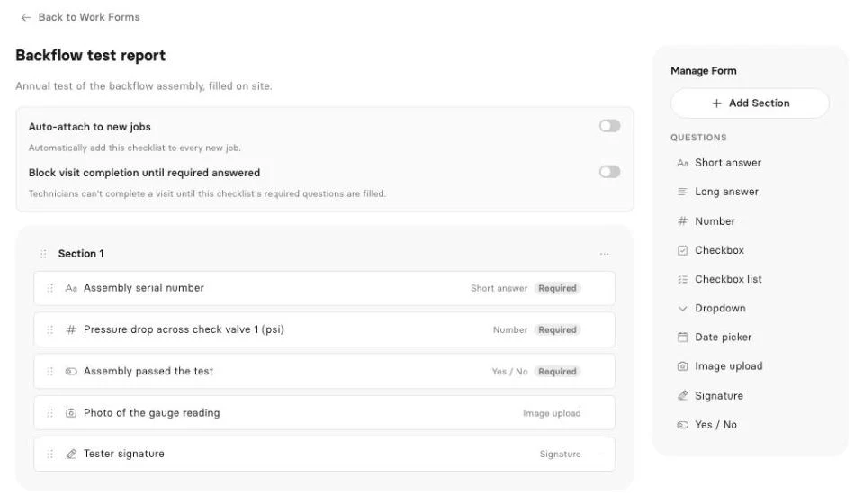Click Checkbox list icon in sidebar

pos(683,279)
